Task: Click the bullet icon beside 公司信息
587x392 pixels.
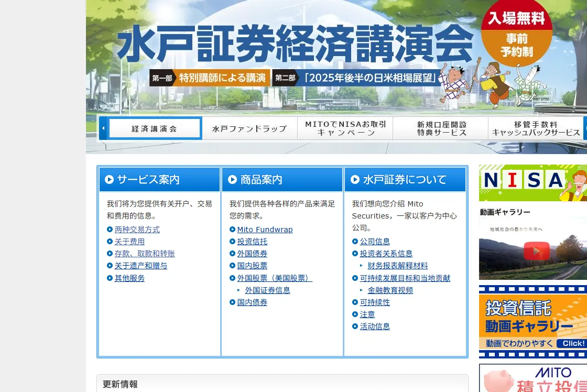Action: coord(355,242)
